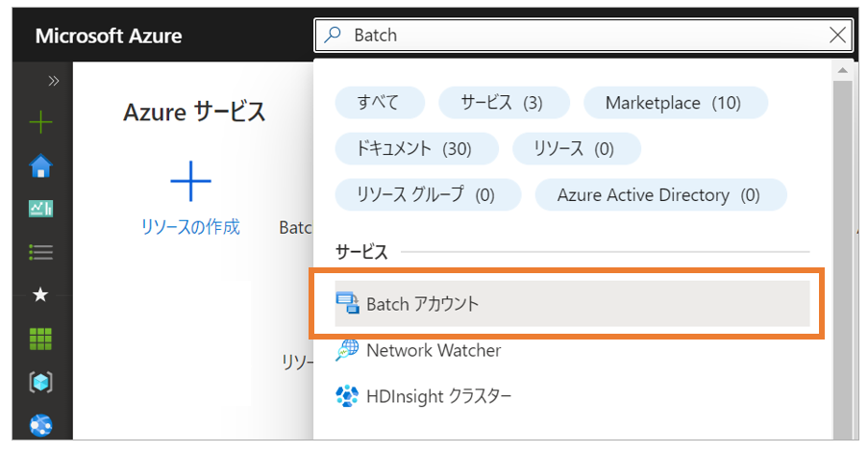
Task: Open Resource groups cube icon in sidebar
Action: 40,382
